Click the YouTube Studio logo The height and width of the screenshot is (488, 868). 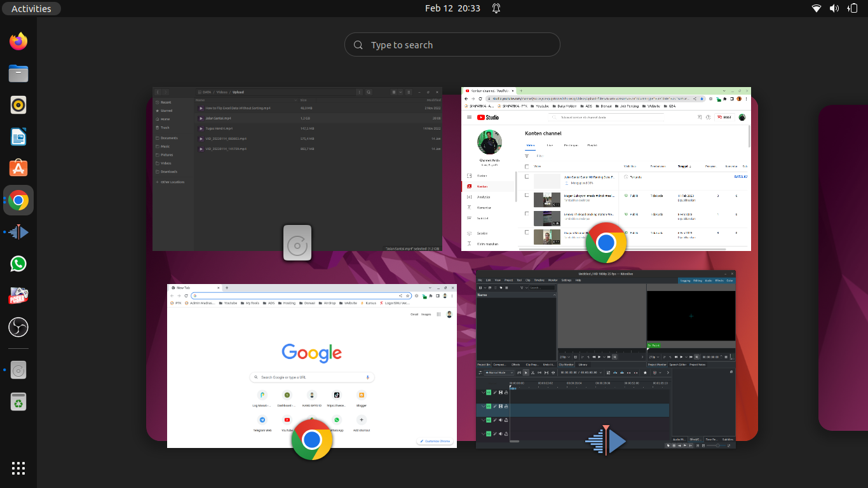[x=488, y=117]
